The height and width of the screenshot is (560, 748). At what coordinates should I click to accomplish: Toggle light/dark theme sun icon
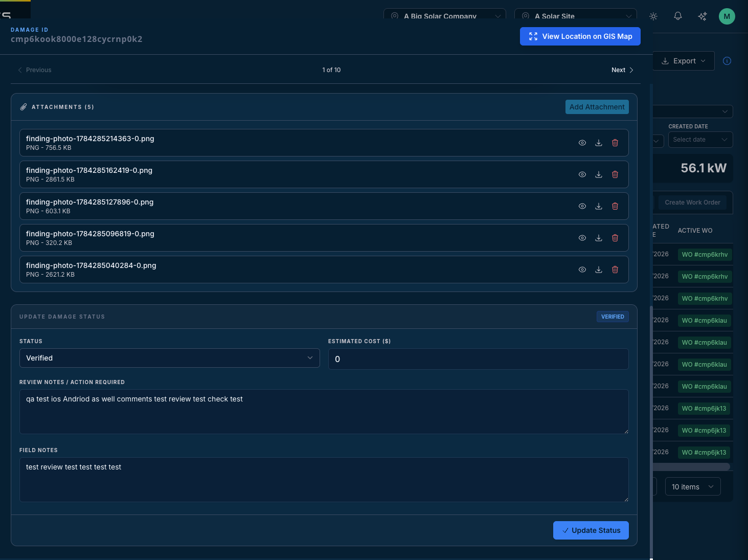(x=653, y=16)
